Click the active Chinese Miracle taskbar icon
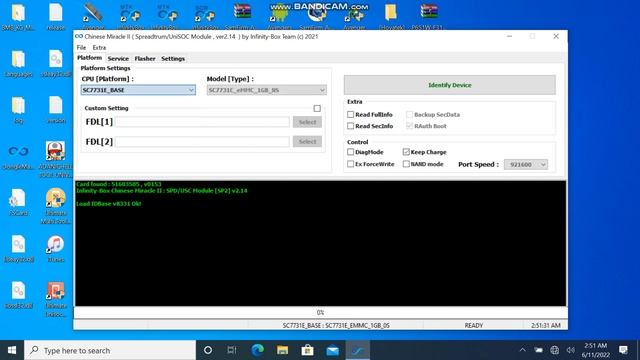The height and width of the screenshot is (360, 640). pyautogui.click(x=358, y=350)
